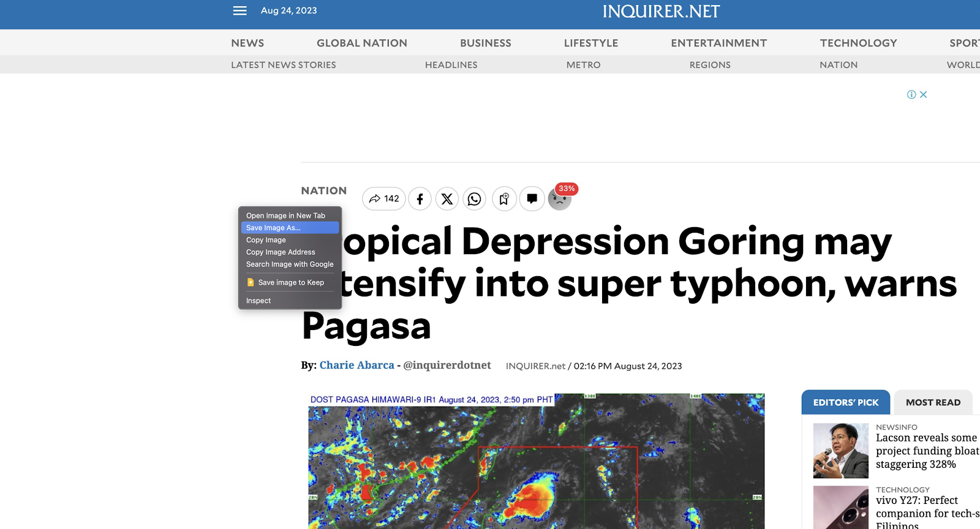
Task: Open HEADLINES subsection
Action: point(451,65)
